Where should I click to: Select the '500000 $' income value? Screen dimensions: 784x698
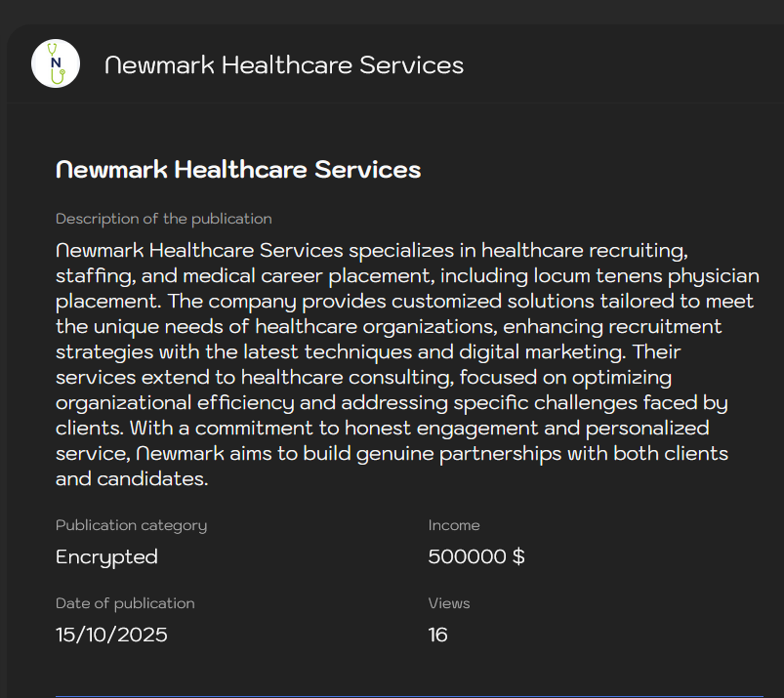[x=476, y=556]
